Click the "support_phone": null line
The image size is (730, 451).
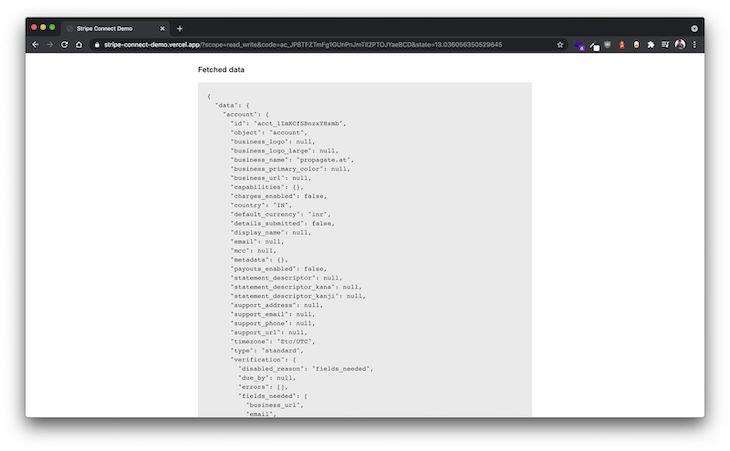click(x=272, y=323)
